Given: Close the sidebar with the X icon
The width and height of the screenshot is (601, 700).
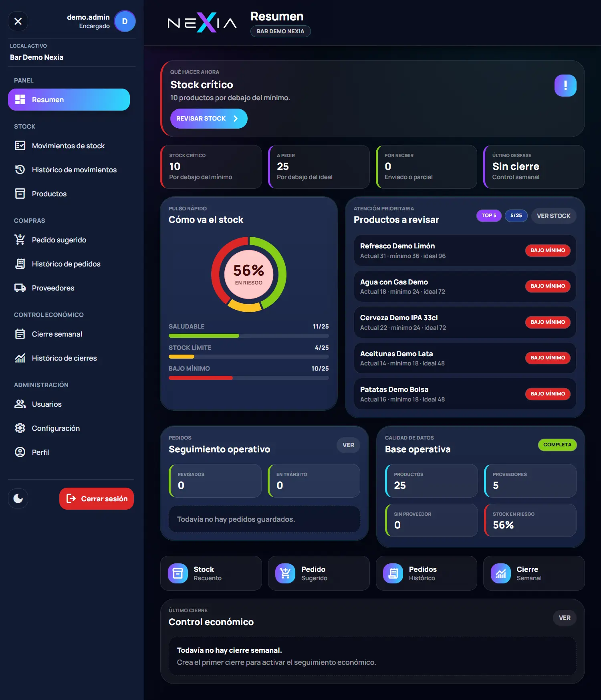Looking at the screenshot, I should point(18,21).
